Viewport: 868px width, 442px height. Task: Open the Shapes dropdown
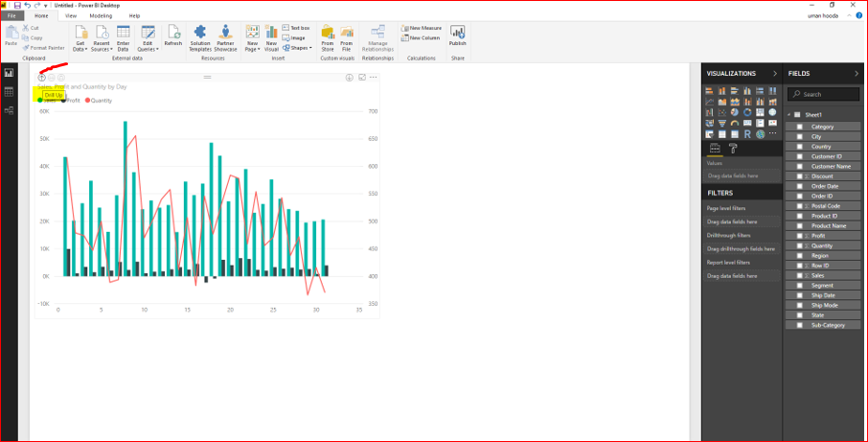[x=298, y=48]
